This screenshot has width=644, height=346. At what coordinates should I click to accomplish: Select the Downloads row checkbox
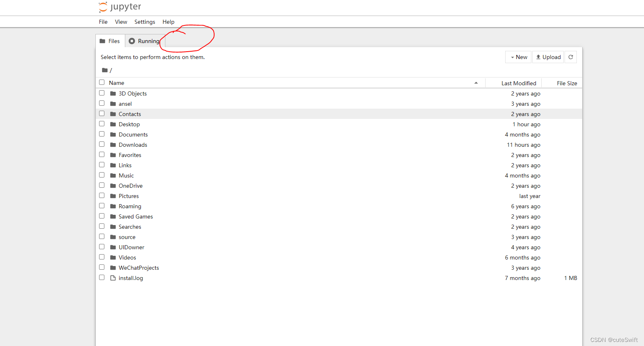click(x=102, y=144)
